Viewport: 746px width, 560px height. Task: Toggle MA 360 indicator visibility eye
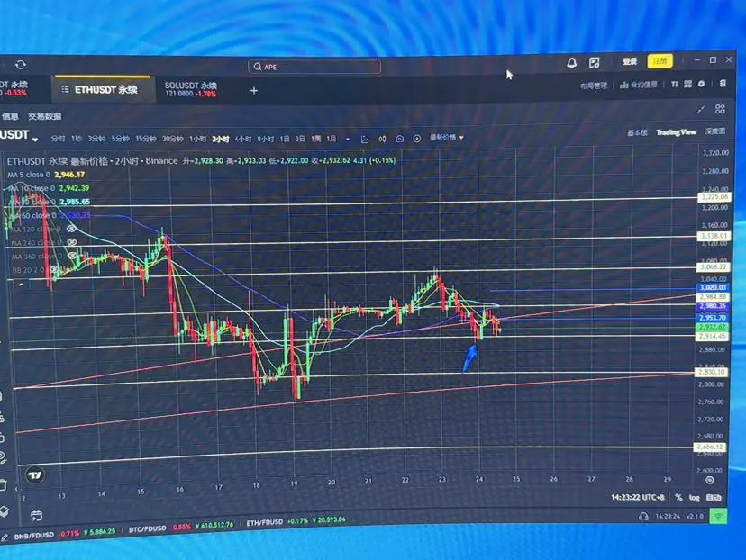click(72, 256)
